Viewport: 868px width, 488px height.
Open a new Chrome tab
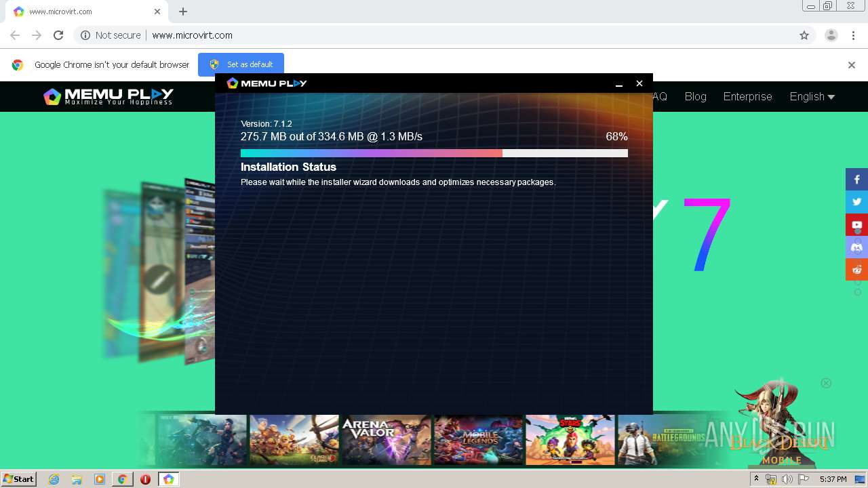[x=183, y=12]
